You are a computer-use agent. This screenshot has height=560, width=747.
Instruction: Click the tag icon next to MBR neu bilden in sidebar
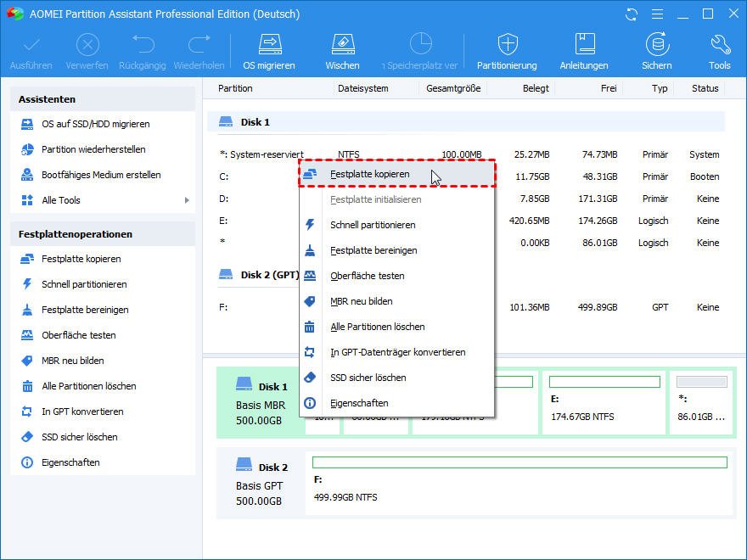pyautogui.click(x=27, y=361)
